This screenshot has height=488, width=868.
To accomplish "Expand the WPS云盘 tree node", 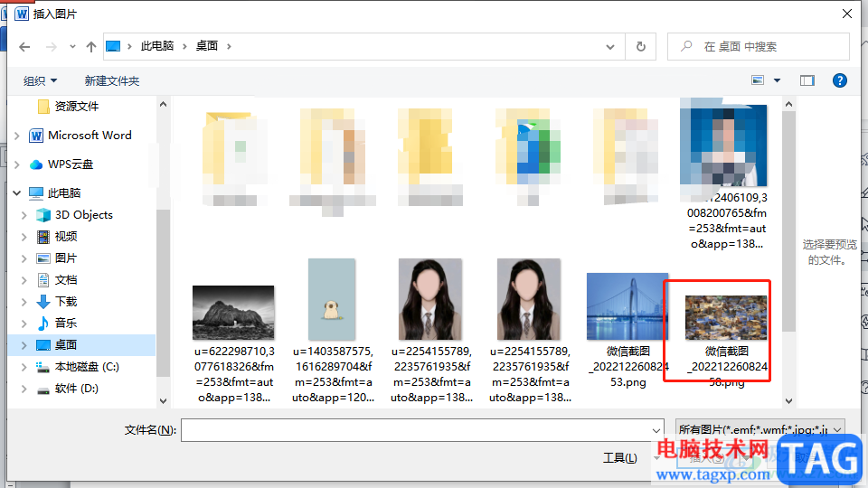I will [x=17, y=164].
